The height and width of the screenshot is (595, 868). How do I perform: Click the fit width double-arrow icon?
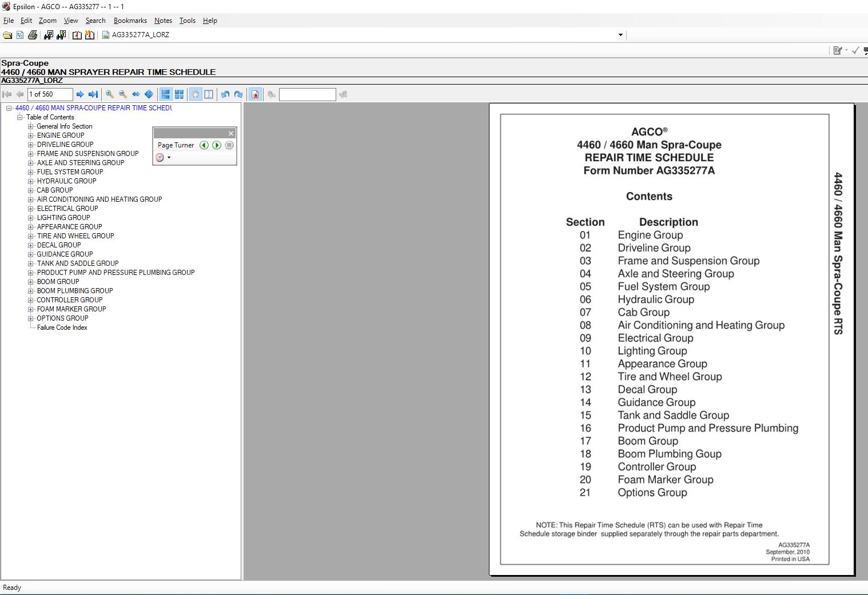(136, 94)
